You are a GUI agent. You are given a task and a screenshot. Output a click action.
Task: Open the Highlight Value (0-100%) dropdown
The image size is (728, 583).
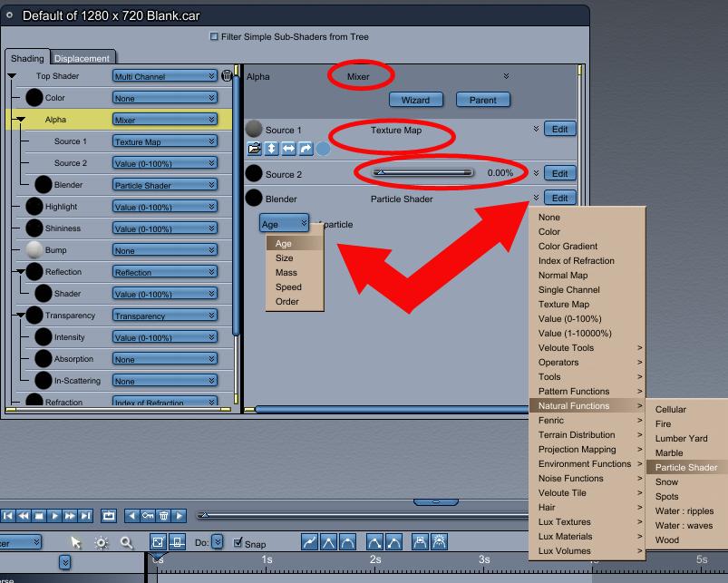pos(165,207)
